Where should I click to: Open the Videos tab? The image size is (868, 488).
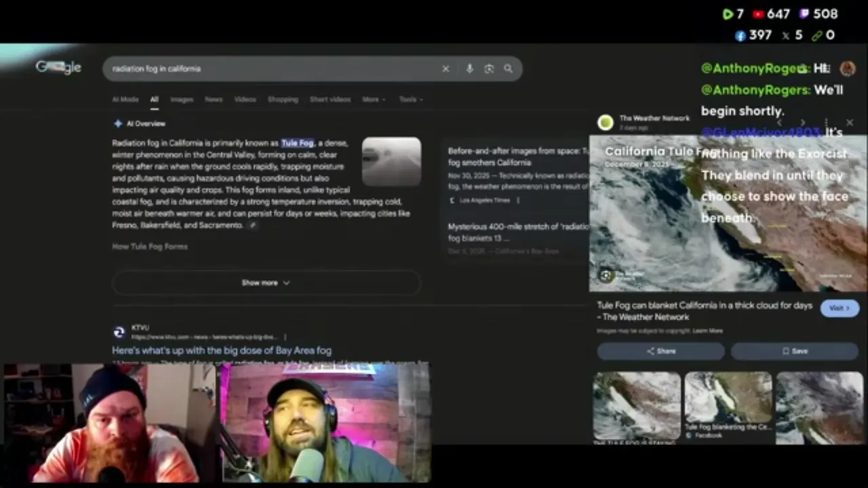coord(245,99)
